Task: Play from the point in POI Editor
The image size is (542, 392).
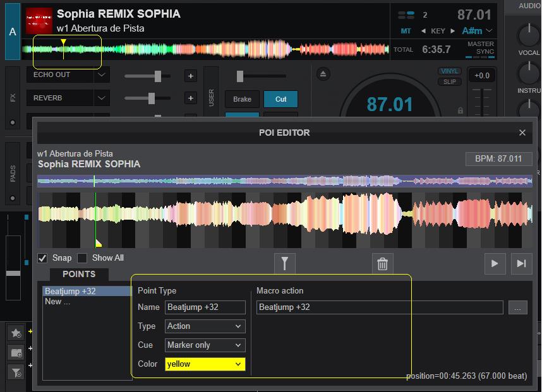Action: (495, 263)
